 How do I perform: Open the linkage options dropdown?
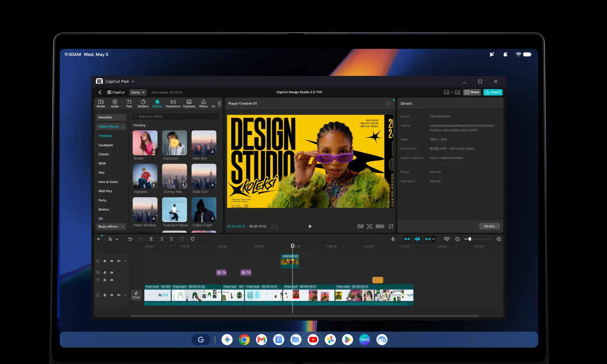(x=434, y=239)
